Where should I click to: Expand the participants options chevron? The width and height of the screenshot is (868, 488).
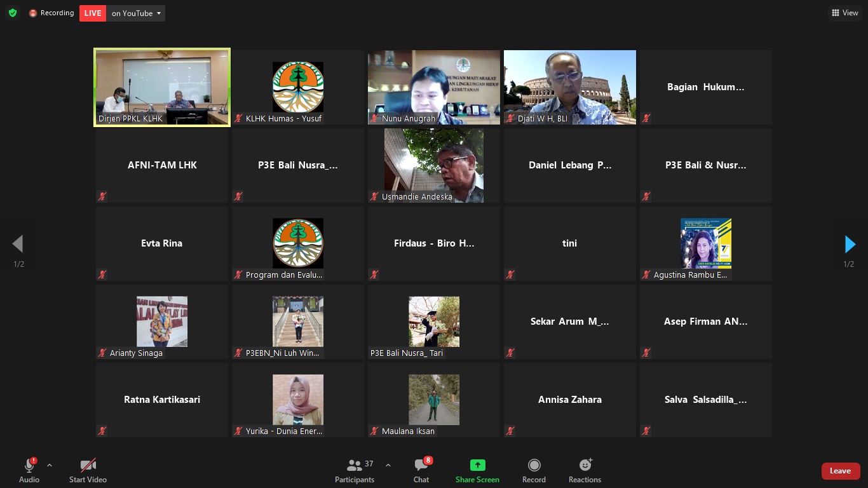click(x=388, y=465)
